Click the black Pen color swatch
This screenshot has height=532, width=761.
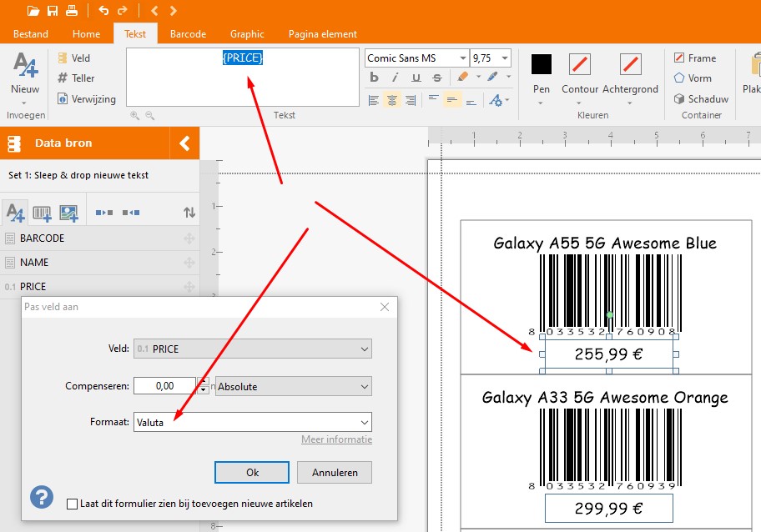(542, 64)
